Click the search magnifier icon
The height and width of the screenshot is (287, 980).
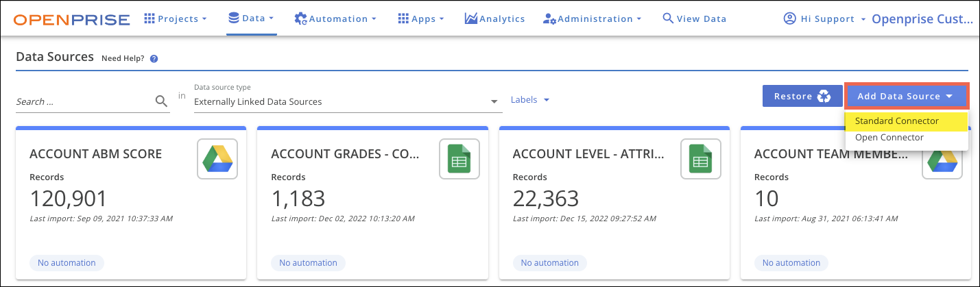(x=161, y=101)
